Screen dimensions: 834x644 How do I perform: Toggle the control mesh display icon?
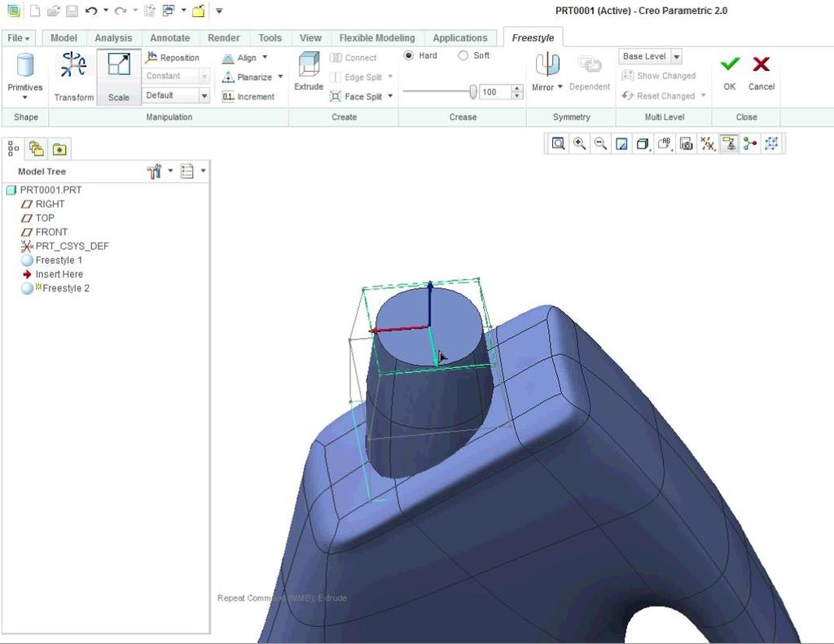pos(772,143)
